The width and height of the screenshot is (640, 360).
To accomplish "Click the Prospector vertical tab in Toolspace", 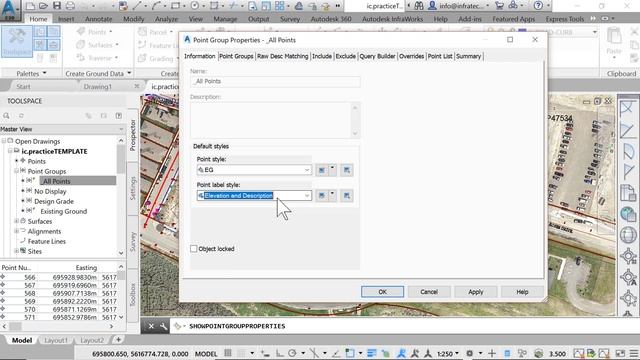I will coord(133,135).
